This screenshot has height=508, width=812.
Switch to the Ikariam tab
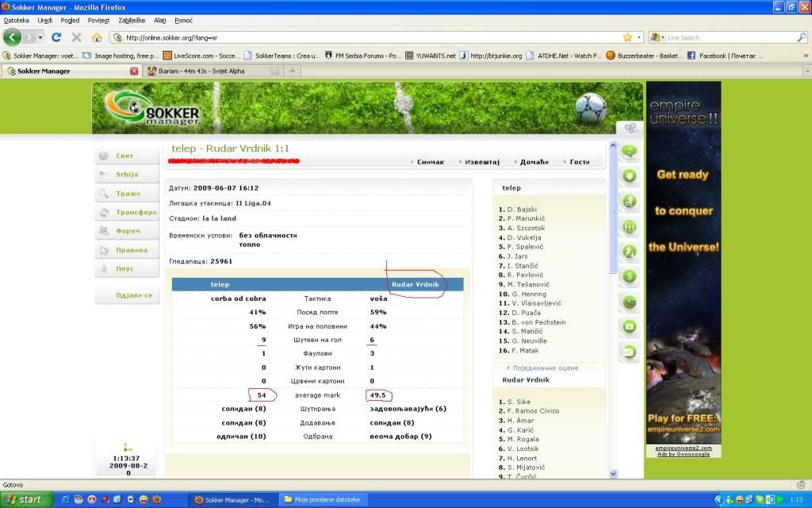click(213, 71)
